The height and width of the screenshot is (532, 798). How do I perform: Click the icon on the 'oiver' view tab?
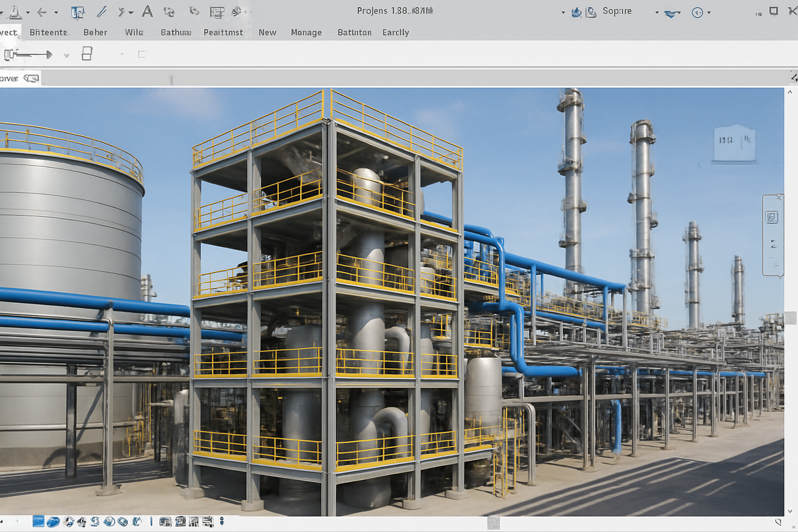pos(31,78)
